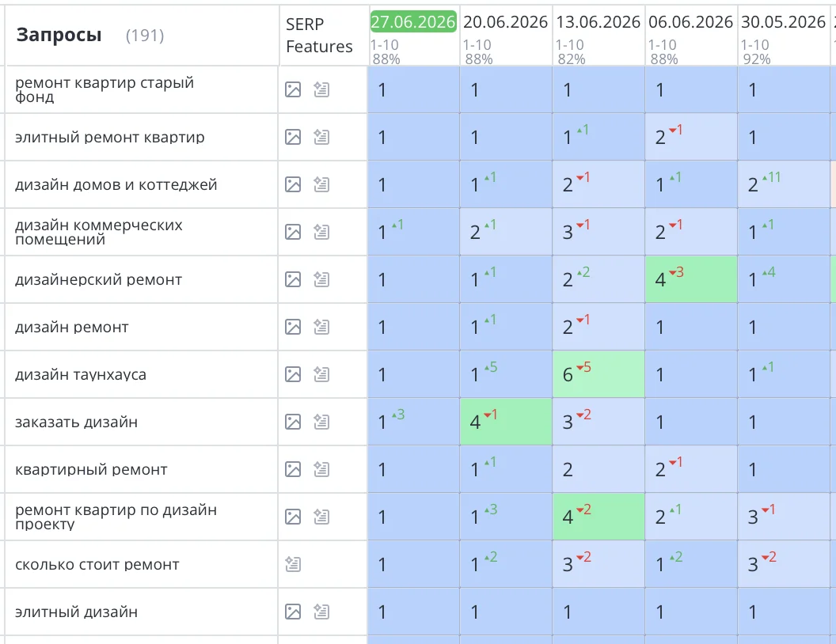This screenshot has width=836, height=644.
Task: Click position 4 cell for 'дизайнерский ремонт' 06.06.2026
Action: click(691, 279)
